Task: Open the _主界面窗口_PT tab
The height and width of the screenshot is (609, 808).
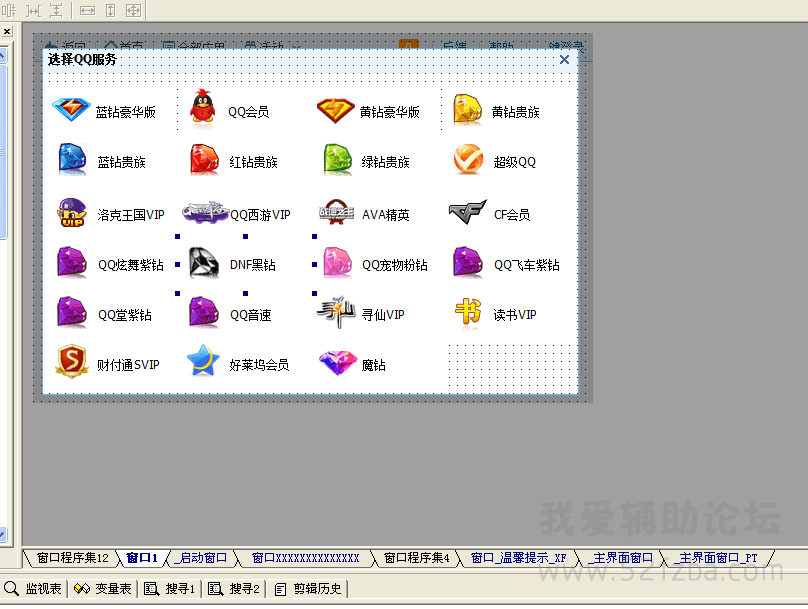Action: coord(717,558)
